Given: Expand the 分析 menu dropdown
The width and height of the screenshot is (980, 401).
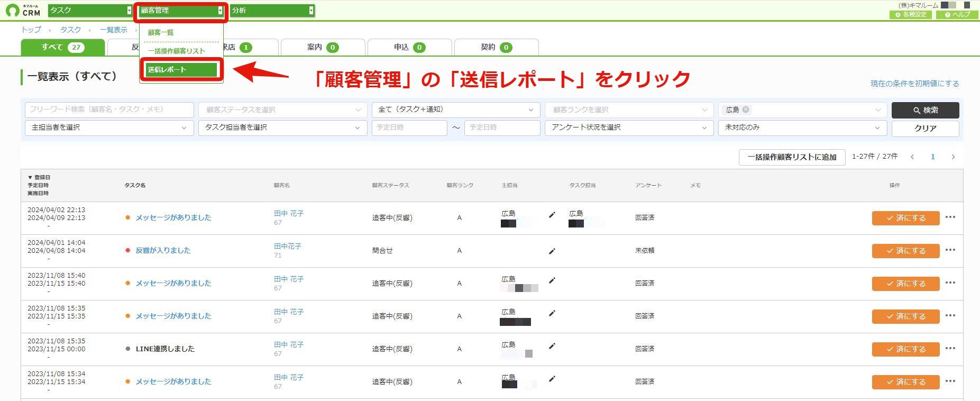Looking at the screenshot, I should pos(272,10).
